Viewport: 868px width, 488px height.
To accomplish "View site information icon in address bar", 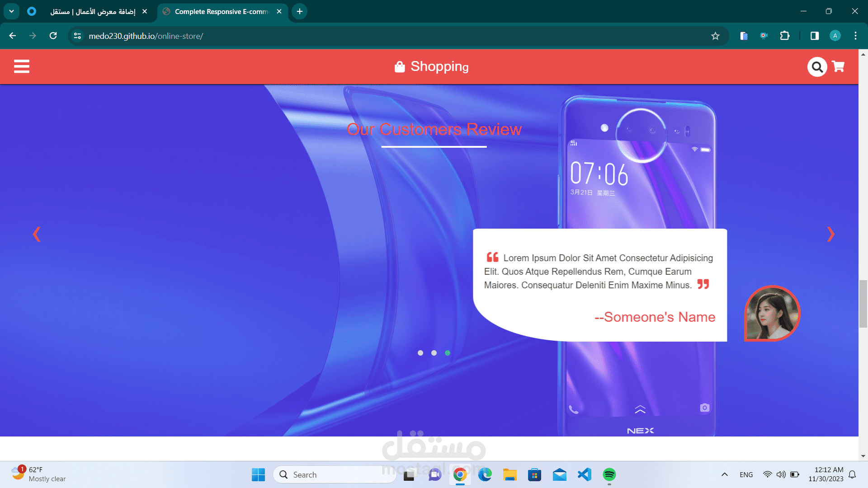I will (77, 36).
